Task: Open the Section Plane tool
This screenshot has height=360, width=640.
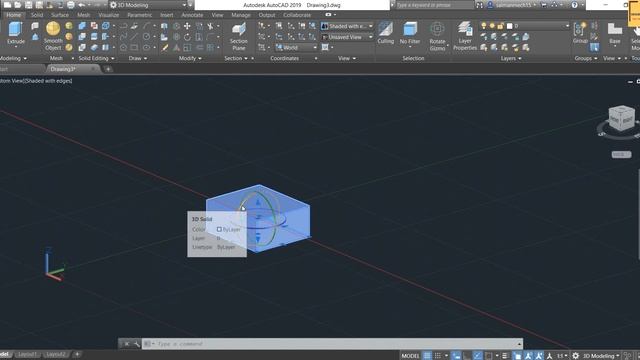Action: tap(238, 36)
